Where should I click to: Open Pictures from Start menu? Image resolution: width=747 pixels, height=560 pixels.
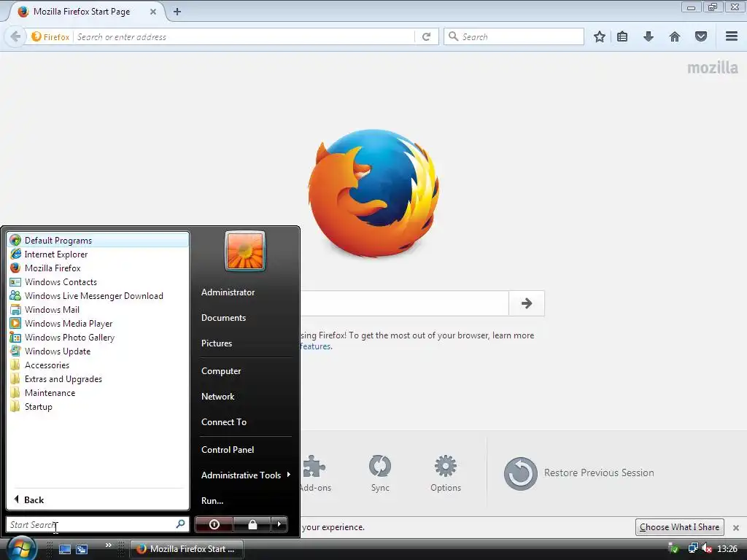tap(216, 343)
